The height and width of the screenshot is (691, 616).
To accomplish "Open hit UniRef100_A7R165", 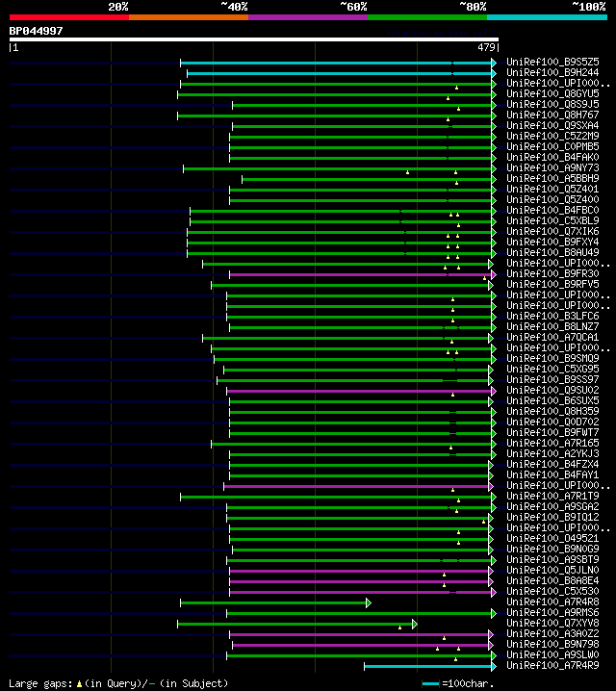I will [x=552, y=443].
